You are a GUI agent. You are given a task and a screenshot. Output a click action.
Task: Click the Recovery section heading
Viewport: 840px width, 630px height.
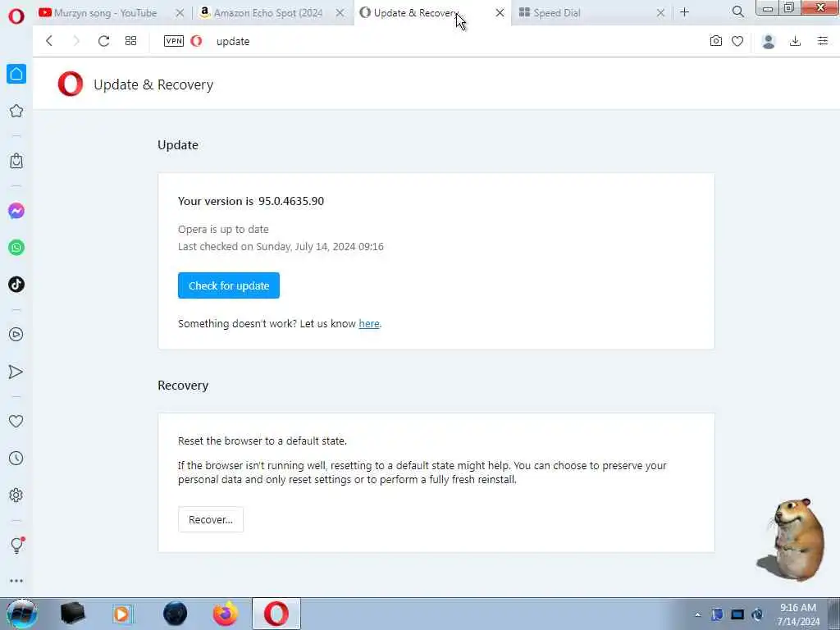[183, 386]
